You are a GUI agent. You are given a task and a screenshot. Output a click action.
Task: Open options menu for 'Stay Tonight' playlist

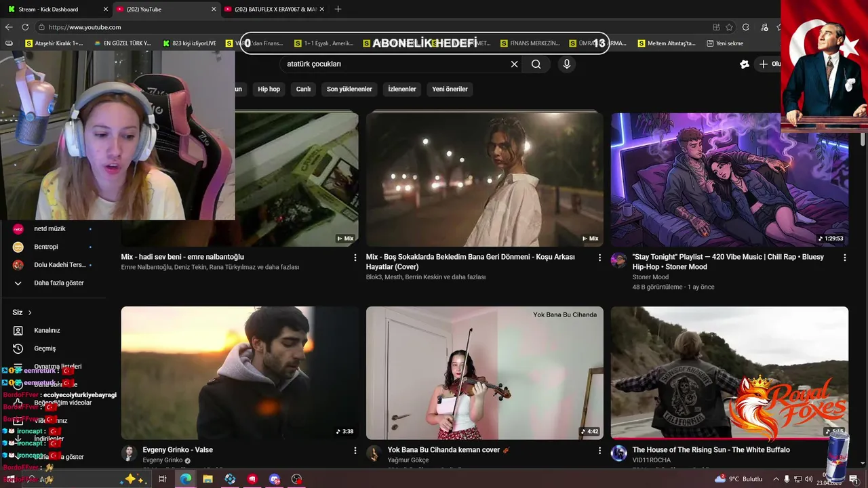(844, 258)
